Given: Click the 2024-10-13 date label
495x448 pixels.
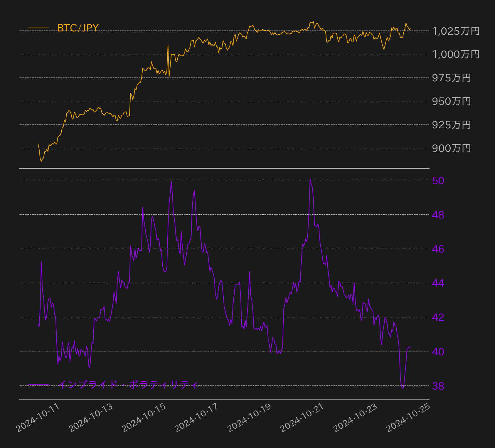Looking at the screenshot, I should 90,417.
